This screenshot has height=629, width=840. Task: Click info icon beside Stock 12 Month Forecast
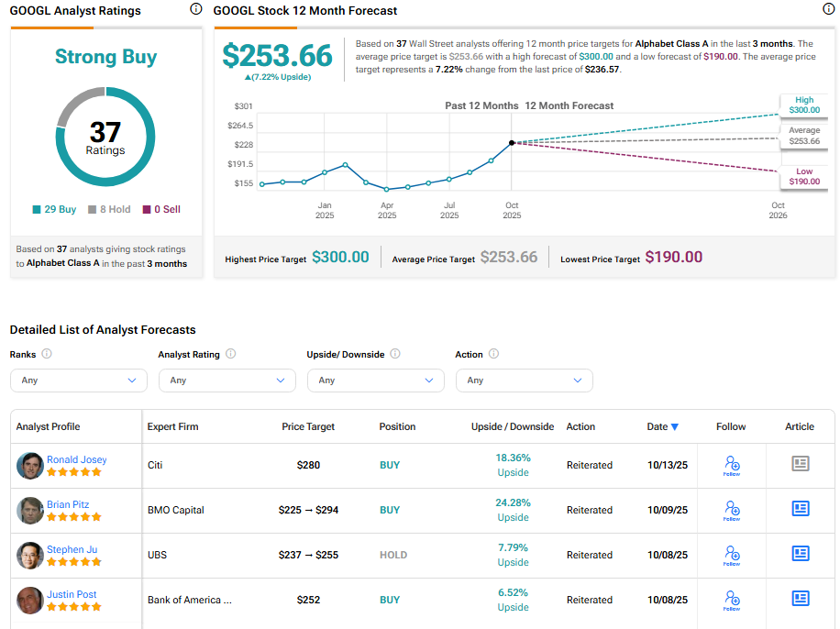pyautogui.click(x=829, y=9)
